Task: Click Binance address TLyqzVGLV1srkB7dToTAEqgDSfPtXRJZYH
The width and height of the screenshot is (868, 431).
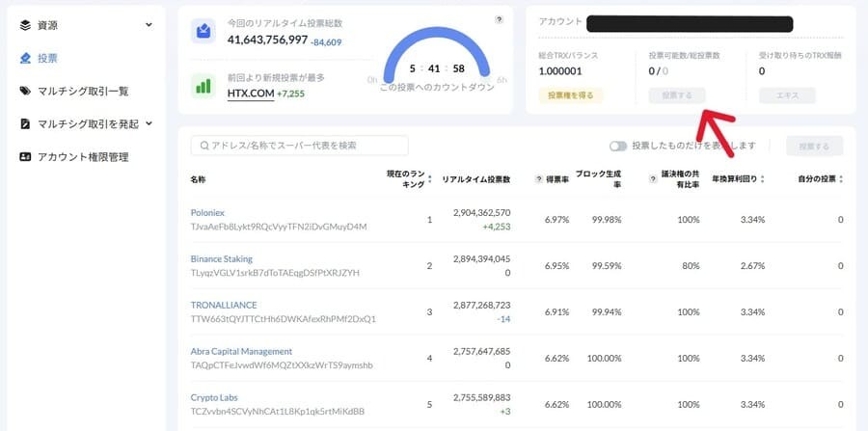Action: coord(275,273)
